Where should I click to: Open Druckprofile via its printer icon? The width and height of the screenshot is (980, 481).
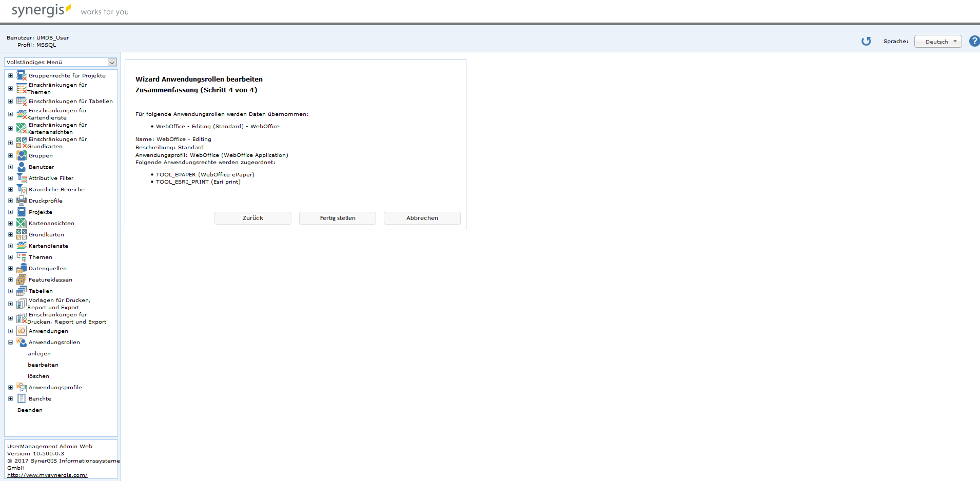click(21, 200)
